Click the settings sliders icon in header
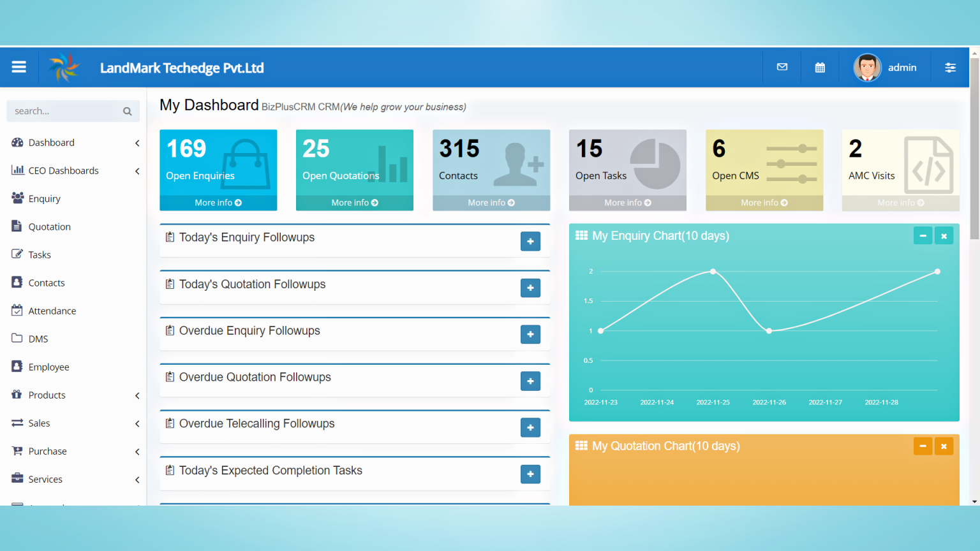980x551 pixels. click(x=950, y=68)
